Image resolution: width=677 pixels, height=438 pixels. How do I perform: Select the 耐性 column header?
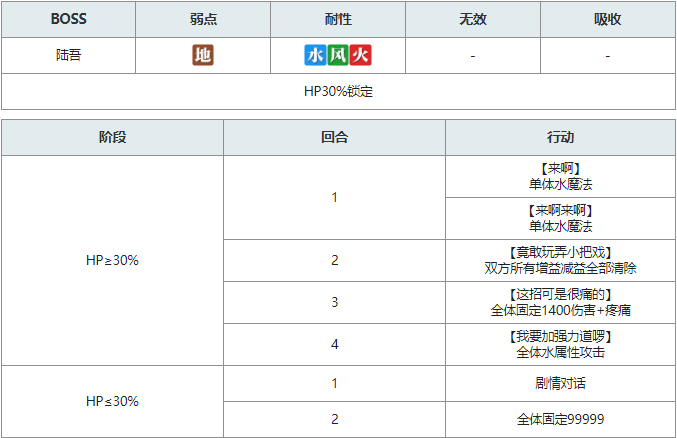coord(338,19)
